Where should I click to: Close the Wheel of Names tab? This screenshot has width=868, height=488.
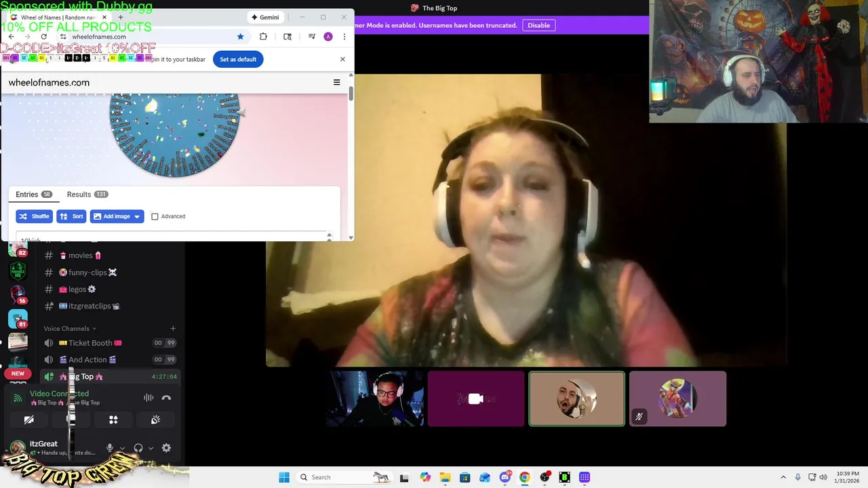click(x=104, y=17)
